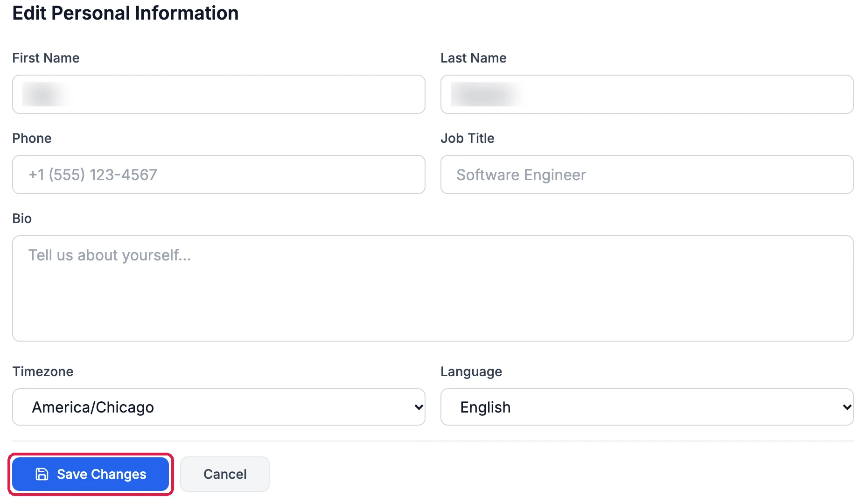Click the Last Name input field

[647, 94]
